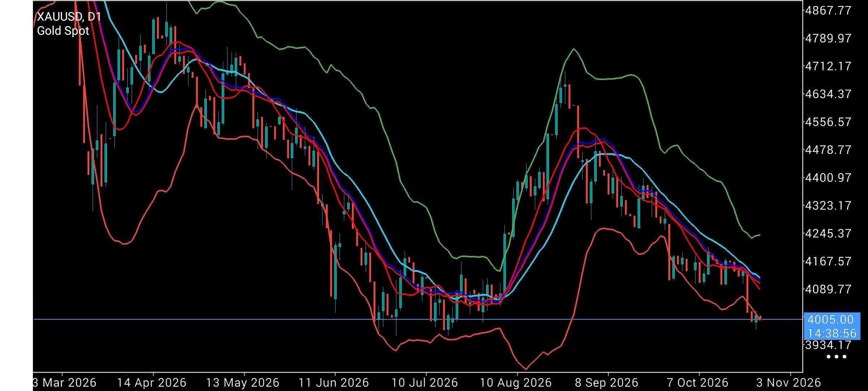Click the 4400.97 price axis label
Viewport: 868px width, 391px height.
pyautogui.click(x=828, y=178)
